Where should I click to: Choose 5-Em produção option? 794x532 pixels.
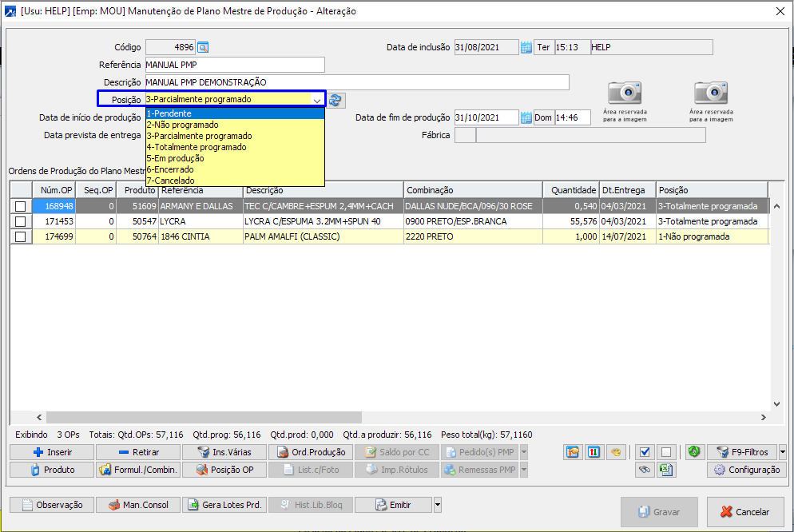coord(235,158)
